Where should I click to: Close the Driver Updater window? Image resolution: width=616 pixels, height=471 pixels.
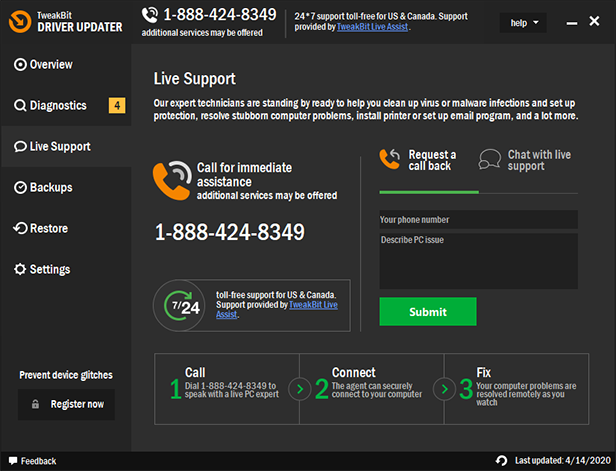(x=594, y=21)
